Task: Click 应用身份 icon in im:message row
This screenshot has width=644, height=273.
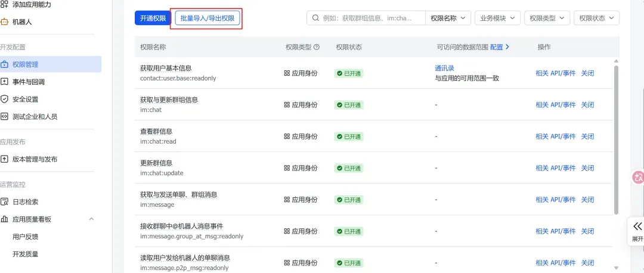Action: click(287, 200)
